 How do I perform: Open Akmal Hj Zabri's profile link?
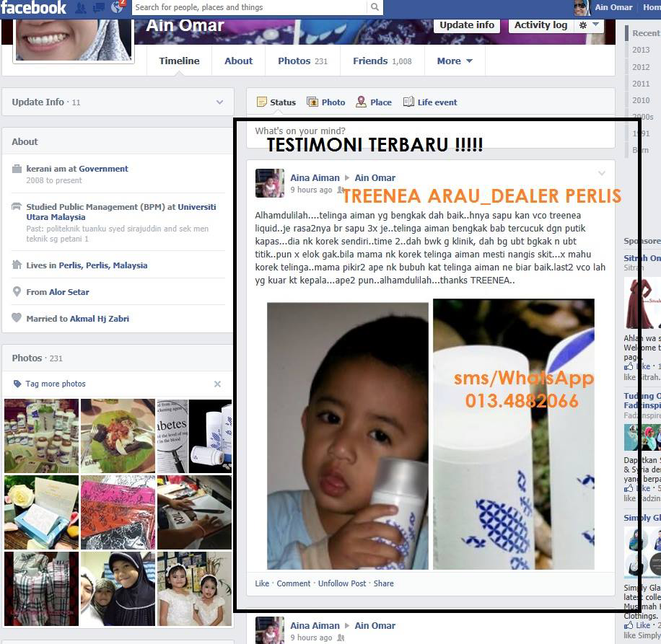click(x=100, y=319)
